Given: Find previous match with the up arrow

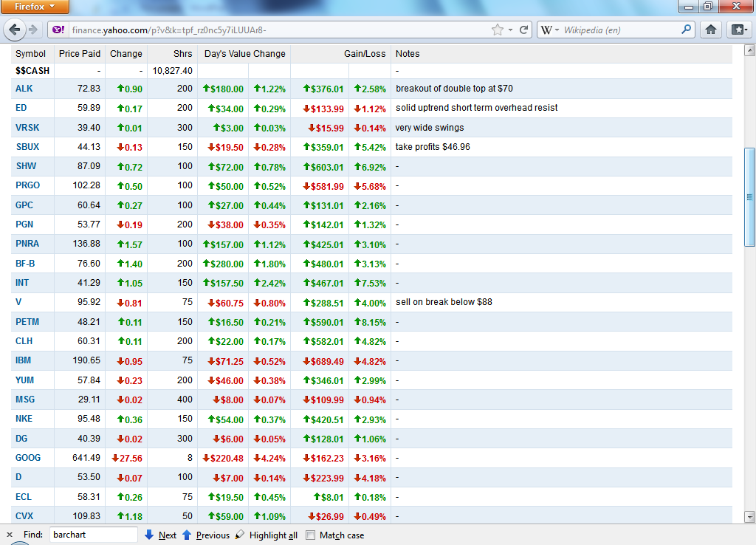Looking at the screenshot, I should coord(206,535).
